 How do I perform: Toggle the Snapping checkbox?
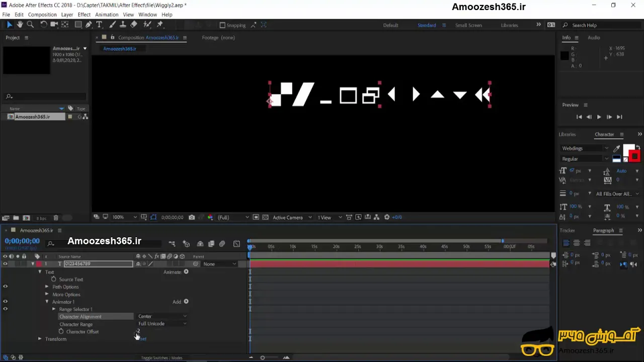click(222, 25)
